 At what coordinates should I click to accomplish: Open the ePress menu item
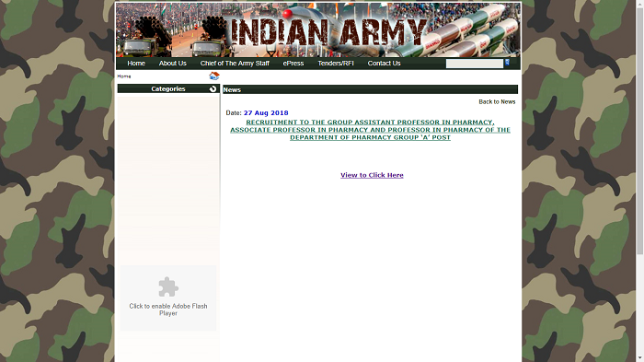293,64
